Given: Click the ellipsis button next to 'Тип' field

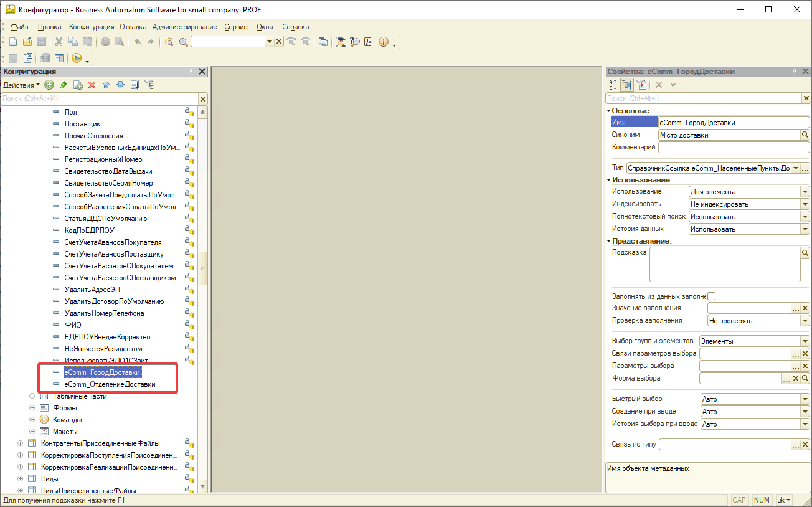Looking at the screenshot, I should click(x=805, y=168).
